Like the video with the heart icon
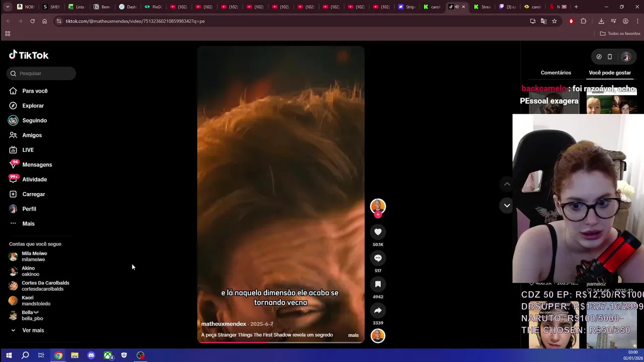 point(378,232)
